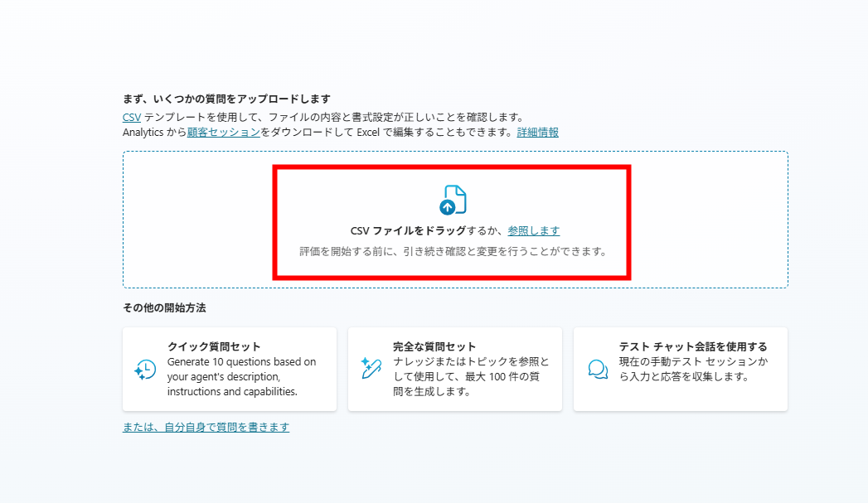Select the テスト チャット会話を使用する card

(x=681, y=369)
